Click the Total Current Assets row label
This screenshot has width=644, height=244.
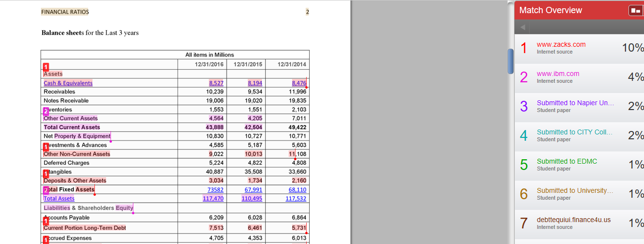(72, 128)
